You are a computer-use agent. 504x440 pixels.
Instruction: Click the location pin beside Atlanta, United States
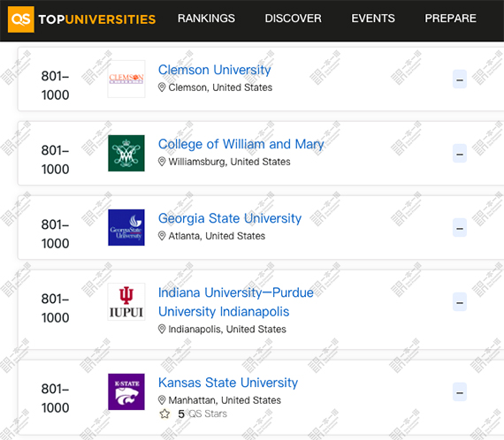pos(162,236)
